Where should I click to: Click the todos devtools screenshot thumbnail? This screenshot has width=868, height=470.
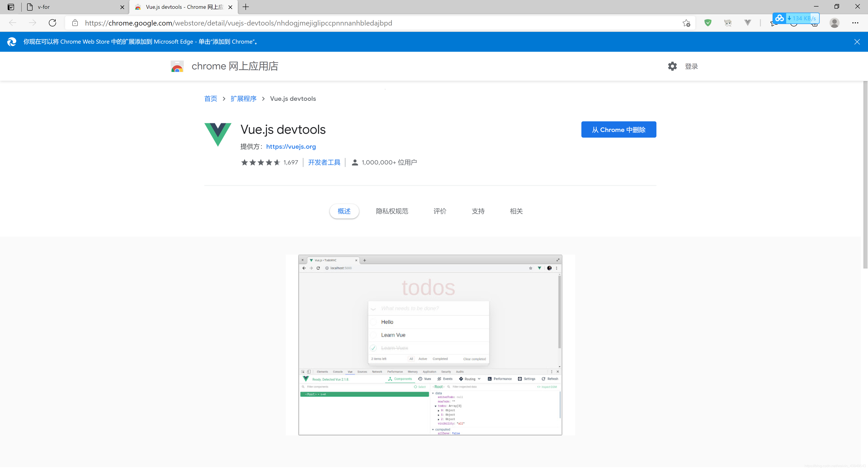[430, 345]
